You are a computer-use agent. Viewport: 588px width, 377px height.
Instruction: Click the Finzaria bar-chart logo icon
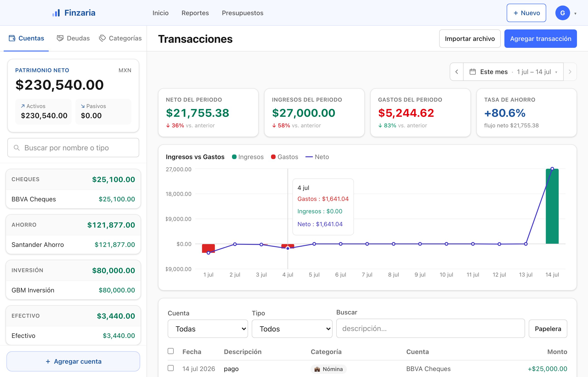tap(56, 13)
